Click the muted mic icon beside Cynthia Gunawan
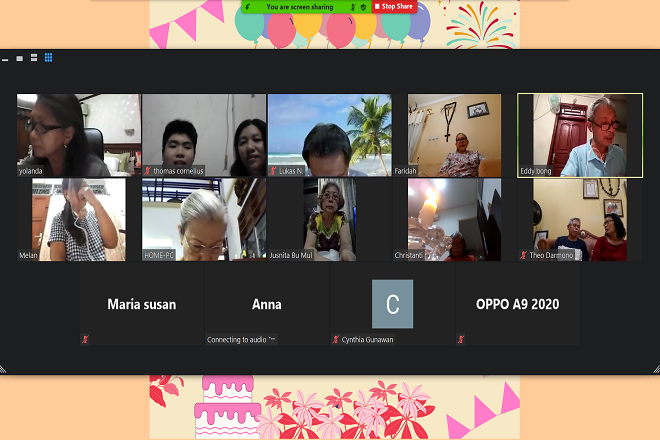 tap(336, 339)
